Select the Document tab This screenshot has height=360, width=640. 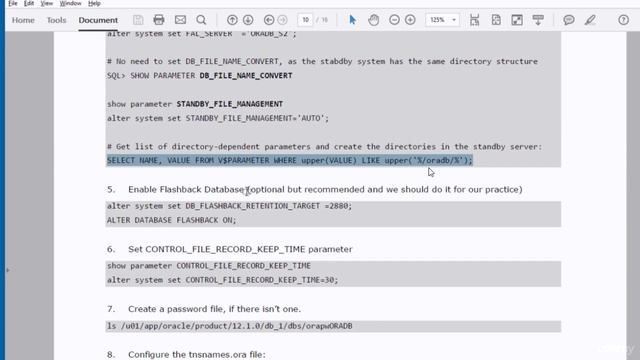[x=98, y=20]
